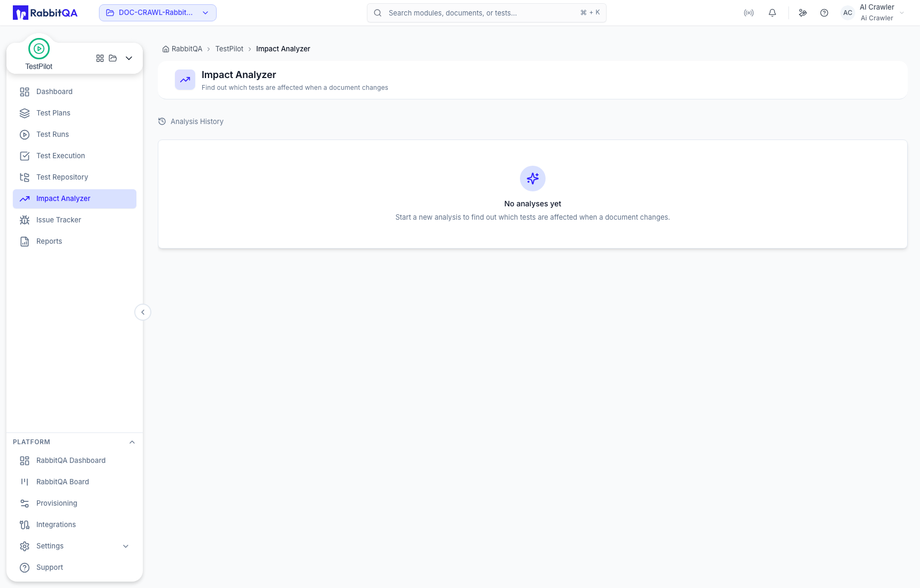Expand the AI Crawler account menu chevron
The height and width of the screenshot is (588, 920).
point(902,13)
